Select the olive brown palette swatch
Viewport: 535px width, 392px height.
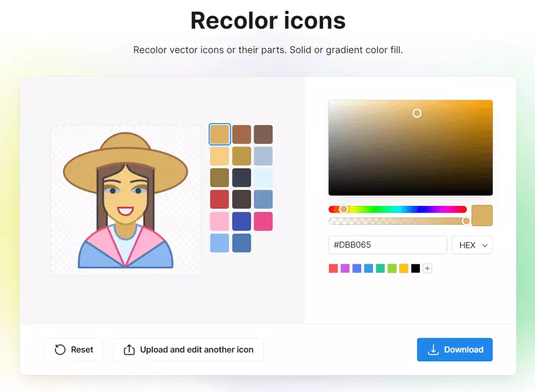(219, 178)
